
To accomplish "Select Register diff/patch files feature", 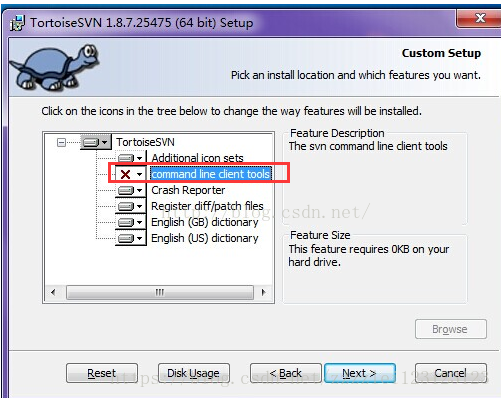I will 207,206.
